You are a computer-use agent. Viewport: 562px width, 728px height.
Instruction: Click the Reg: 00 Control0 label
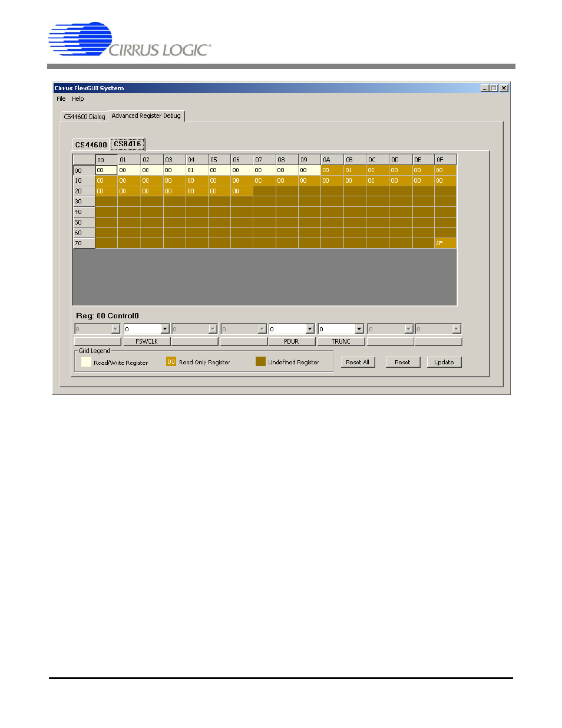(x=108, y=316)
